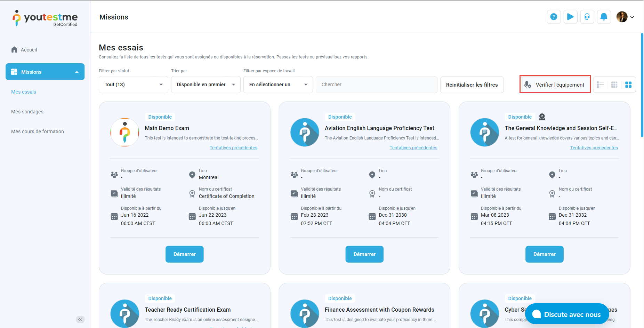Click the play video tutorial icon
Viewport: 644px width, 328px height.
pyautogui.click(x=570, y=17)
